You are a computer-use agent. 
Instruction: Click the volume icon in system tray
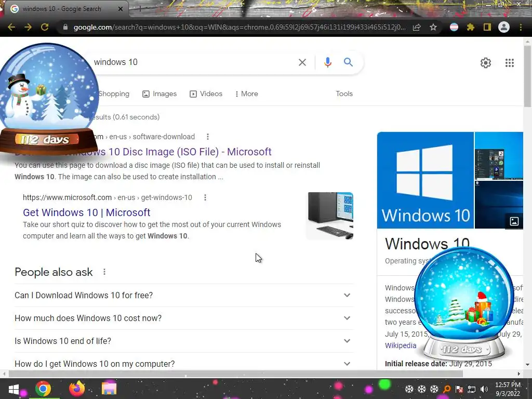[x=484, y=389]
